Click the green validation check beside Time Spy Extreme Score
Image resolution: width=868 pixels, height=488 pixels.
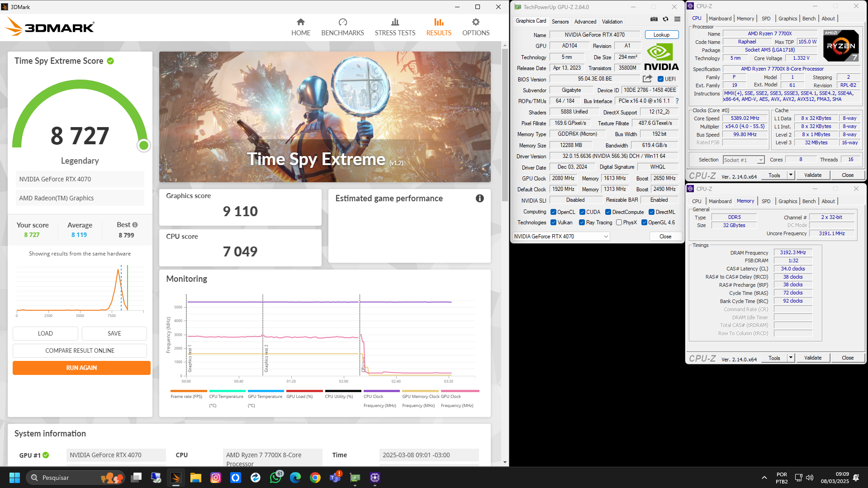pos(110,61)
